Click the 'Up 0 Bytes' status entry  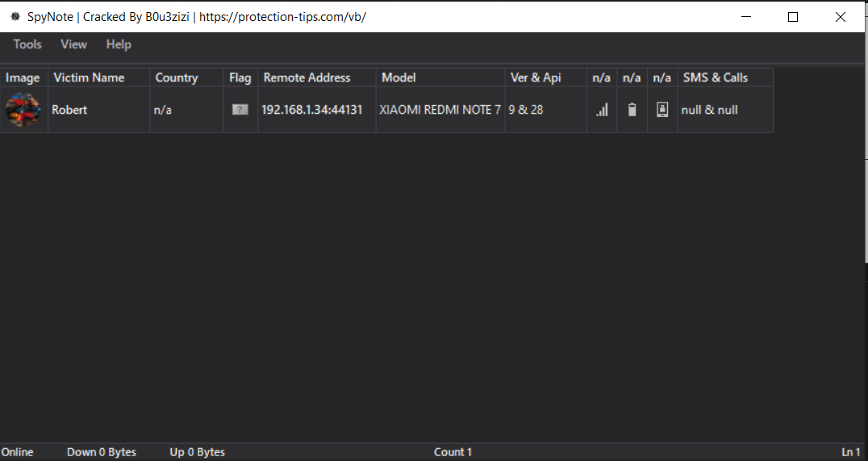click(x=197, y=452)
